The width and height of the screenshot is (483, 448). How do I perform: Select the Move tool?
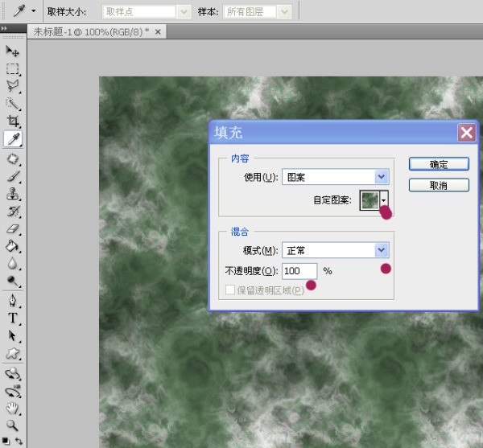point(13,52)
